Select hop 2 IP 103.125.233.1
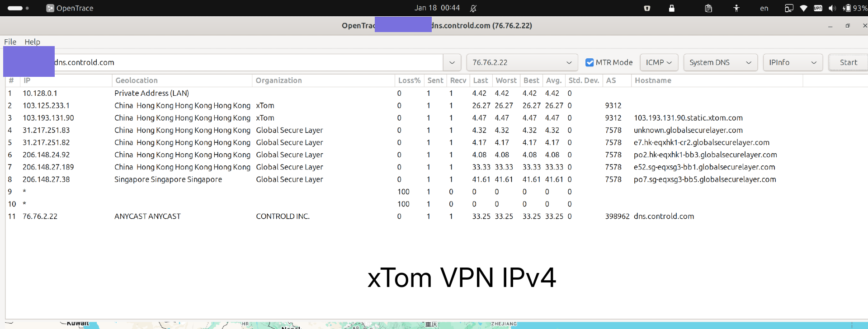Image resolution: width=868 pixels, height=329 pixels. pos(46,105)
